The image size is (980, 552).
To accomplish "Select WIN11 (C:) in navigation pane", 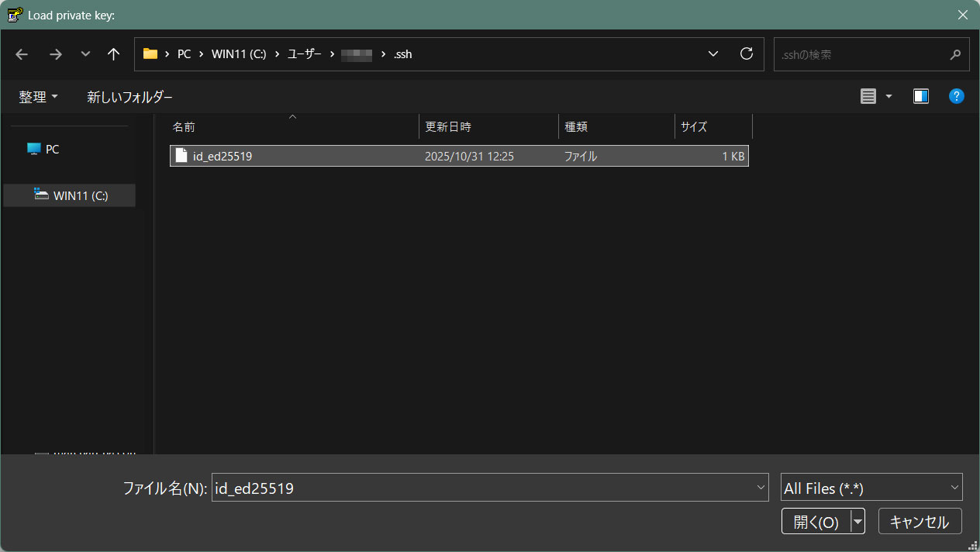I will [80, 196].
